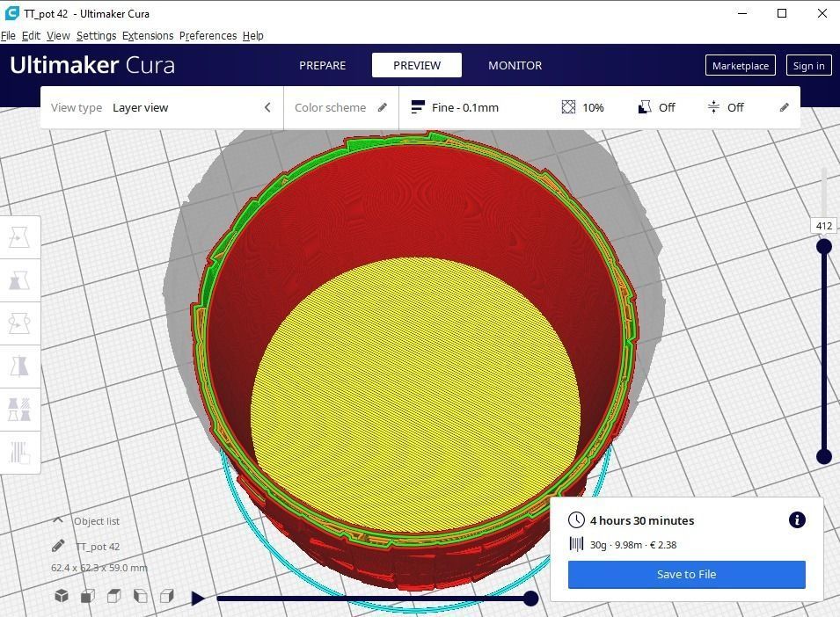Open the View menu
This screenshot has width=840, height=617.
pos(58,35)
